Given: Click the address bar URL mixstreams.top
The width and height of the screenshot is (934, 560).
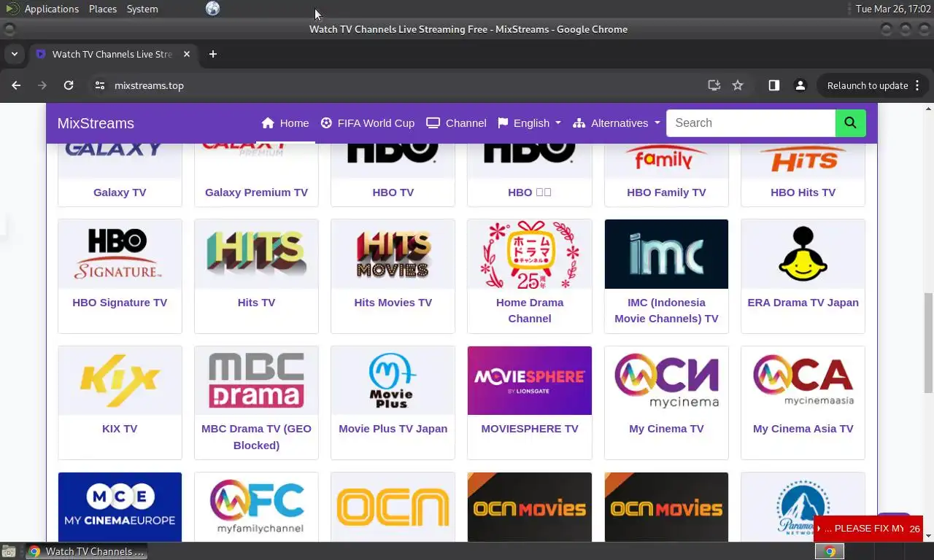Looking at the screenshot, I should click(x=149, y=85).
